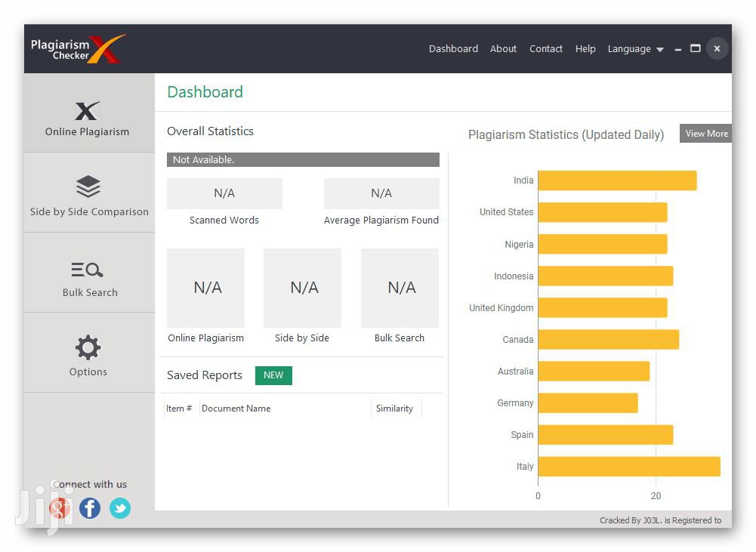Sort by Document Name column header
Image resolution: width=756 pixels, height=552 pixels.
point(236,409)
